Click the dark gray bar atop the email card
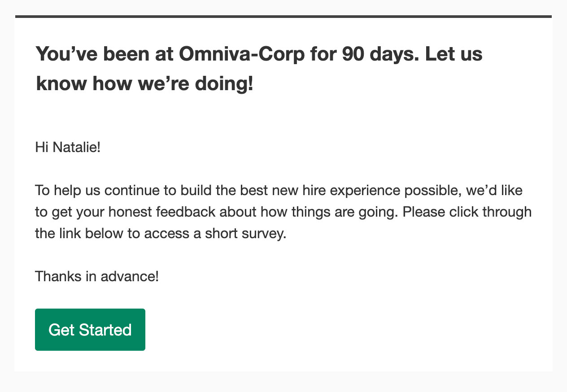Screen dimensions: 567x392 (x=283, y=17)
